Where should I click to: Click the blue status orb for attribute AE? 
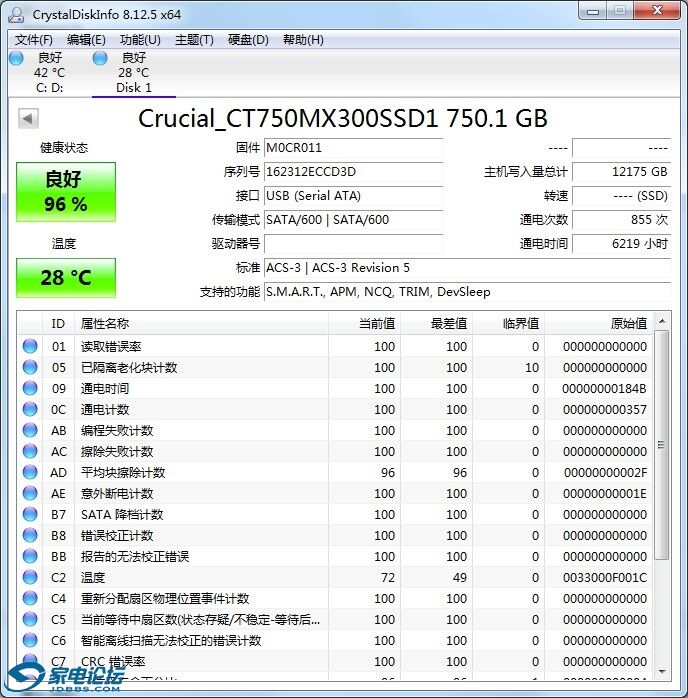30,493
